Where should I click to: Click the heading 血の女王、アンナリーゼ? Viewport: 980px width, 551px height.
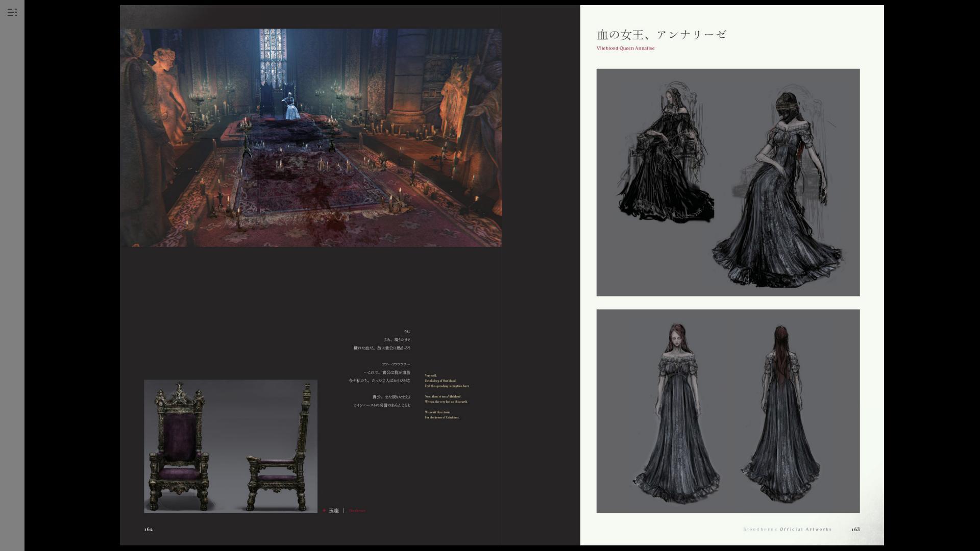[x=661, y=35]
